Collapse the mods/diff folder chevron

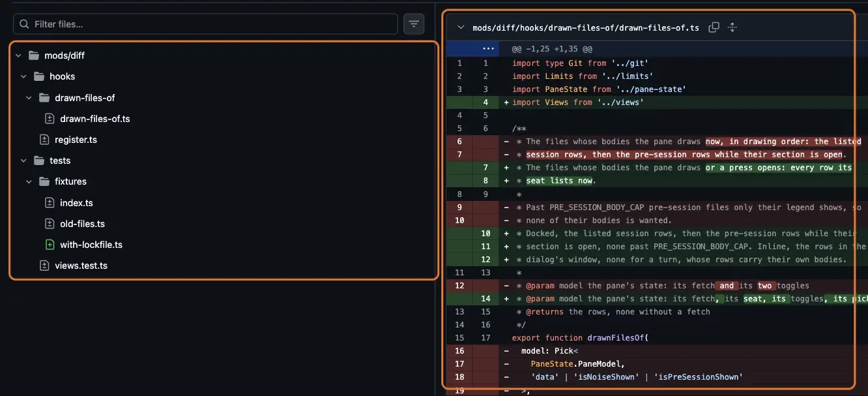18,55
